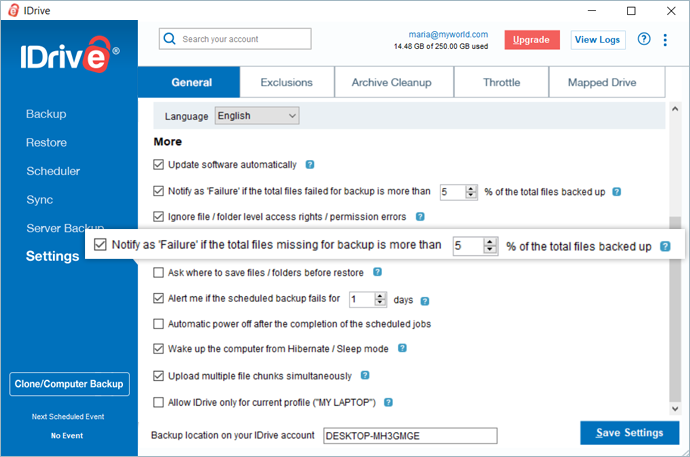Click the View Logs button

click(598, 40)
